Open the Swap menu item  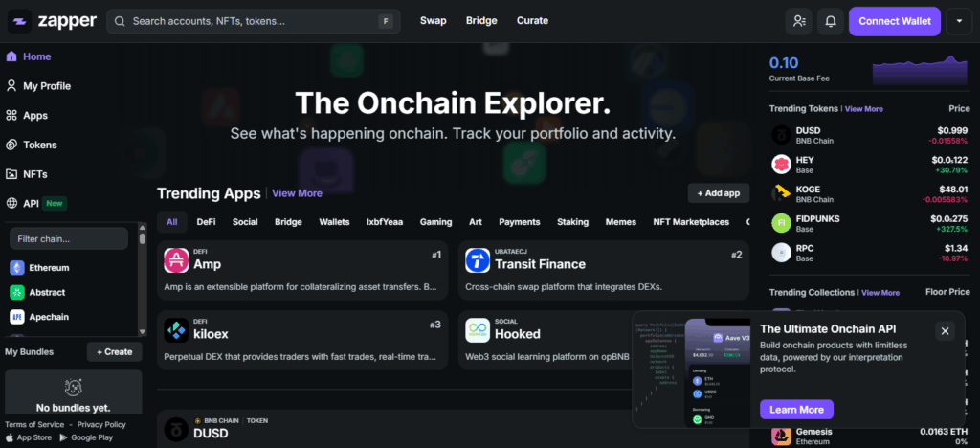click(x=433, y=20)
